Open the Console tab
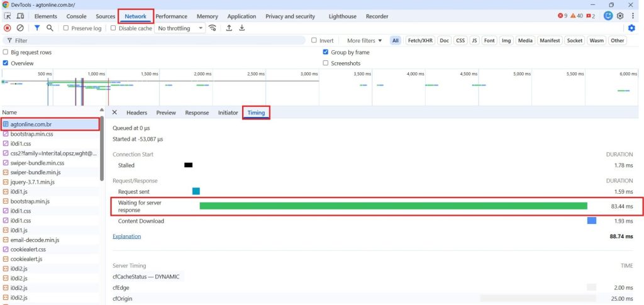Screen dimensions: 644x305 pyautogui.click(x=76, y=16)
